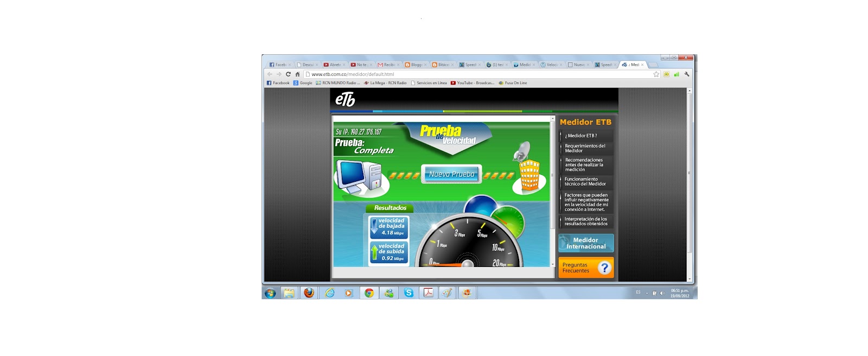Screen dimensions: 868x356
Task: Switch to the Velocidad WordPress tab
Action: coord(550,65)
